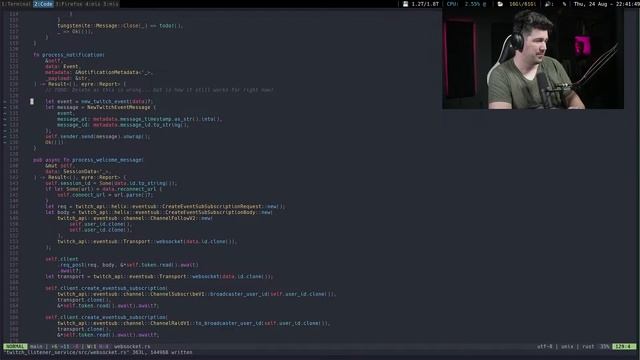The image size is (640, 360).
Task: Click the webcam overlay of the streamer
Action: (533, 59)
